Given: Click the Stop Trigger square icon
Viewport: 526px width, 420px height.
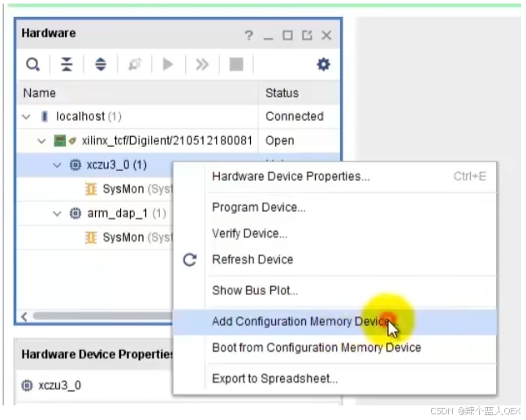Looking at the screenshot, I should (236, 64).
